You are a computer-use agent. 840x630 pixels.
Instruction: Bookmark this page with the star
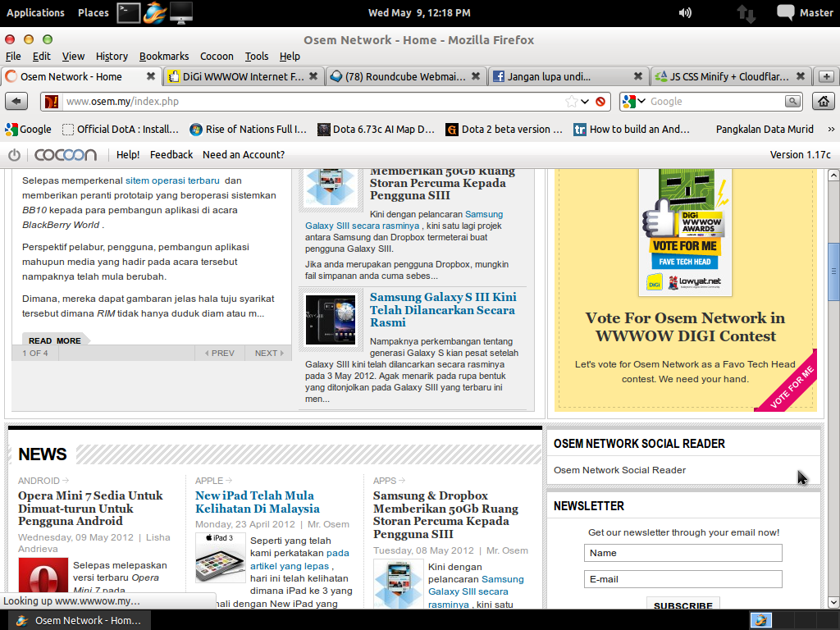[572, 101]
